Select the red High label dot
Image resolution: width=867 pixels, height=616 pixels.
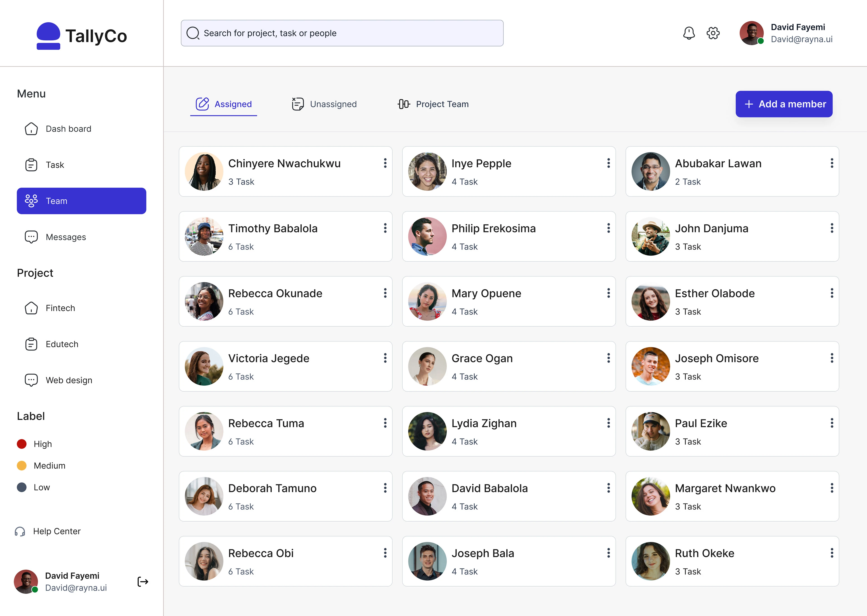pyautogui.click(x=22, y=444)
